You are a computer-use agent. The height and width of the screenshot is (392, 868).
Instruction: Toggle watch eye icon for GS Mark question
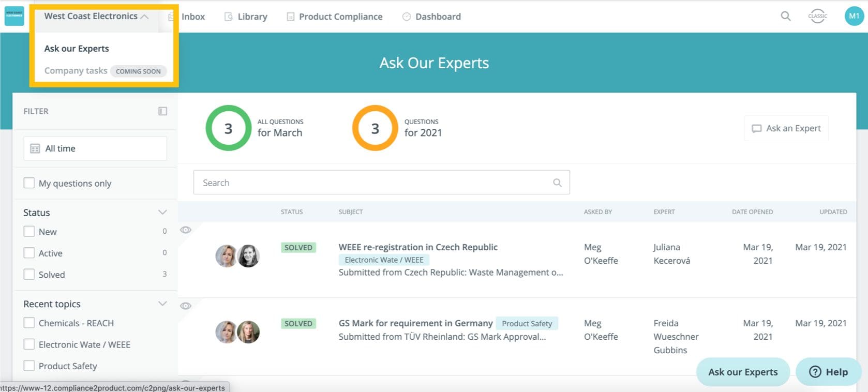tap(186, 306)
